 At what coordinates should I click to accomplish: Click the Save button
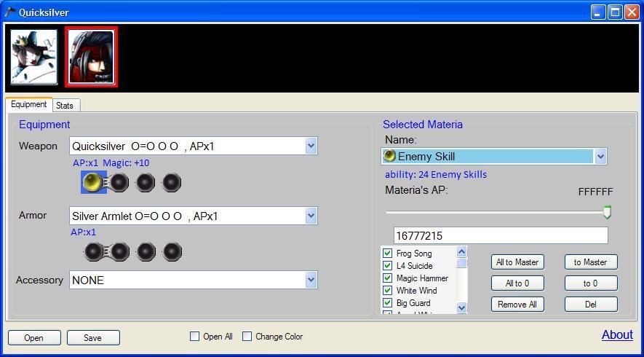point(93,337)
